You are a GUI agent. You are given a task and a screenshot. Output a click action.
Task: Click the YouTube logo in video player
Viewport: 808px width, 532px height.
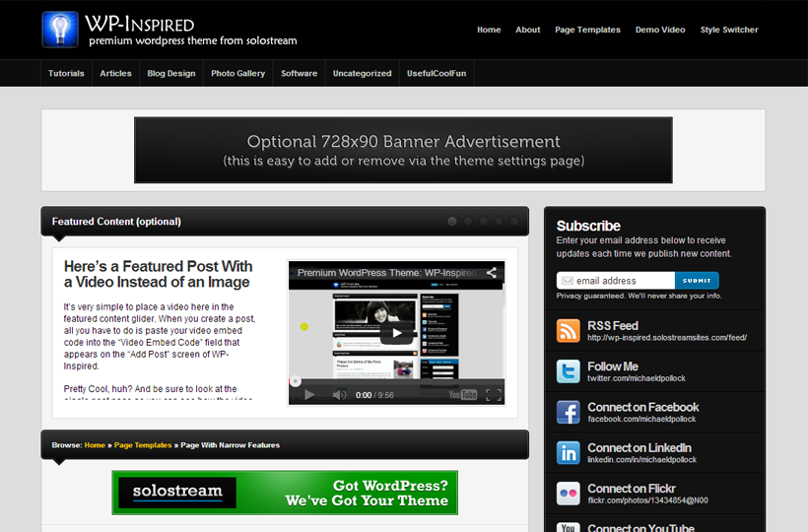[463, 395]
